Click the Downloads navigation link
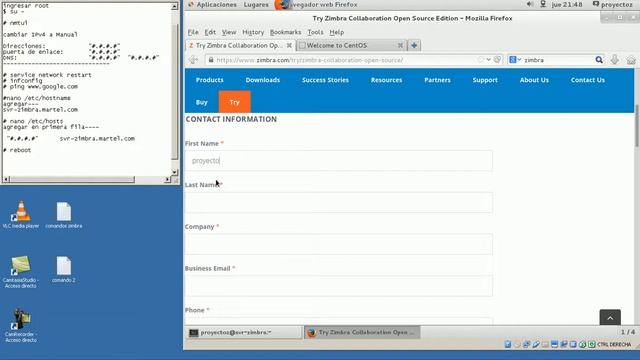This screenshot has height=360, width=640. click(262, 80)
